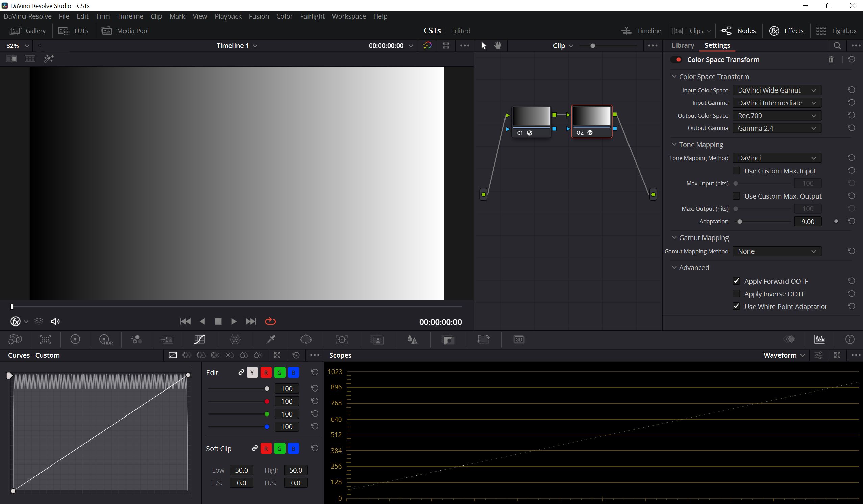Open the Gamut Mapping Method dropdown

pos(777,251)
